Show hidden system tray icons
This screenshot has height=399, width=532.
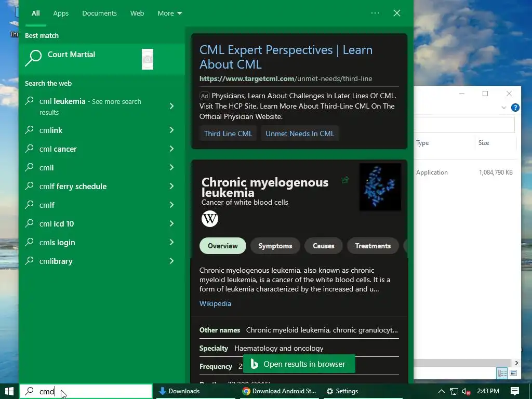pos(441,391)
